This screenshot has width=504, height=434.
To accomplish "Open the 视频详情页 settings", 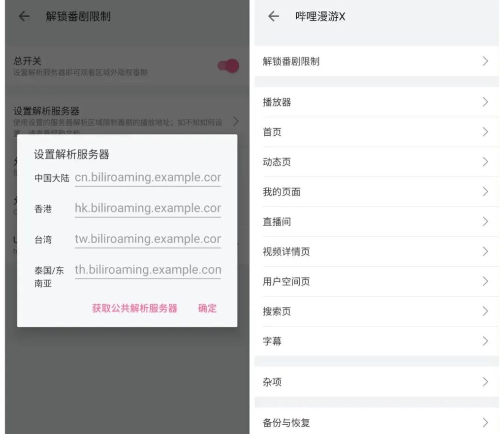I will pyautogui.click(x=377, y=251).
